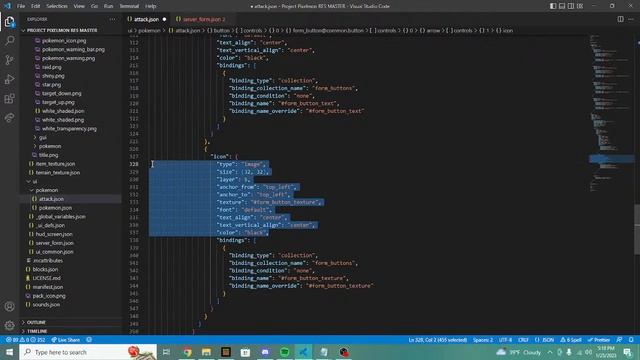The image size is (640, 360).
Task: Open shiny.png texture file
Action: coord(53,76)
